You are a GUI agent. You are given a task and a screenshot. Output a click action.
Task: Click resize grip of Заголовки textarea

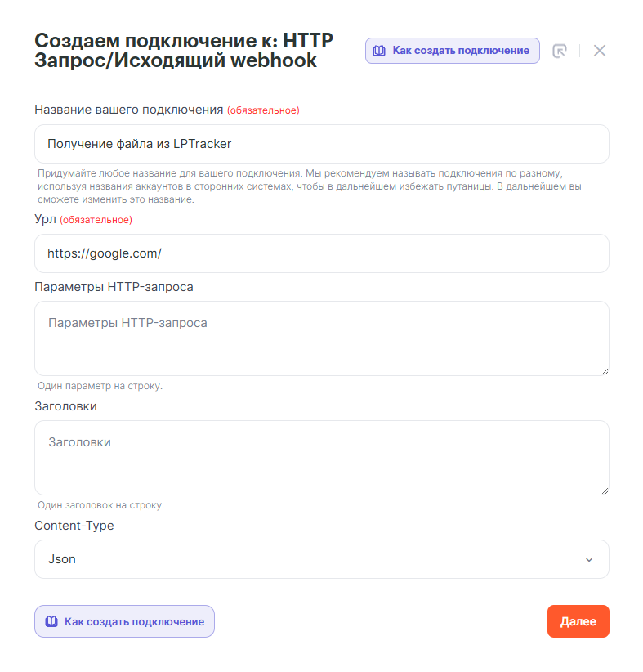click(x=605, y=491)
